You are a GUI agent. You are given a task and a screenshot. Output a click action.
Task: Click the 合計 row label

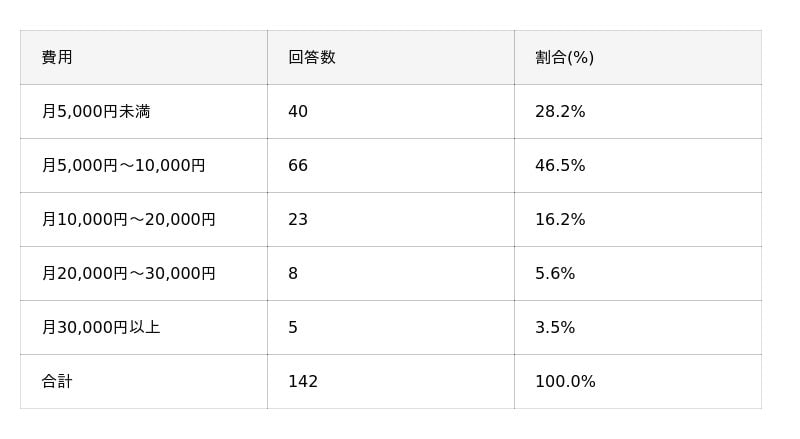click(x=57, y=381)
